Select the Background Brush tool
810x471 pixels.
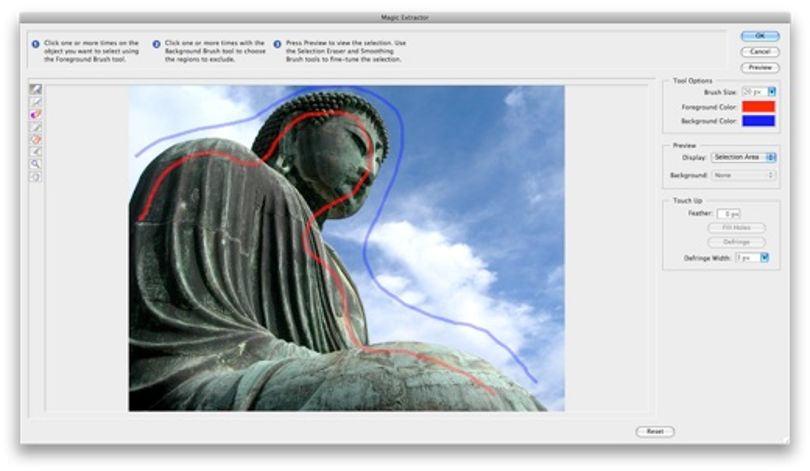click(x=35, y=102)
